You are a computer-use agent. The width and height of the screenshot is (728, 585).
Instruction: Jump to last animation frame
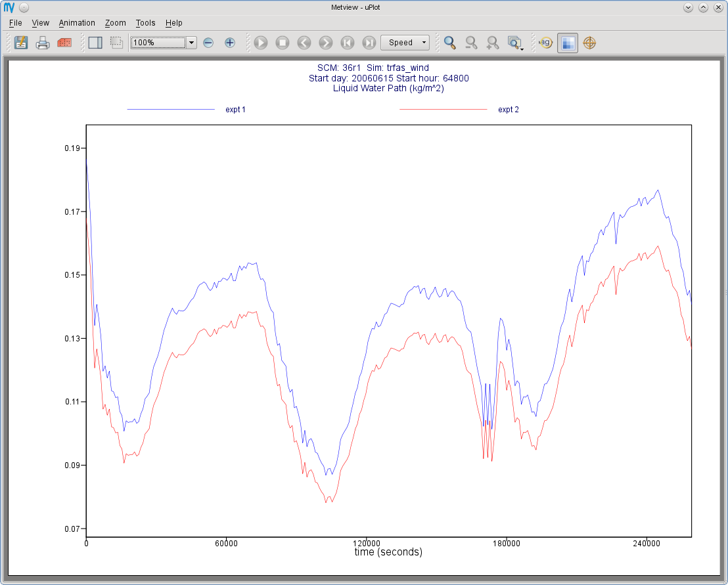369,43
